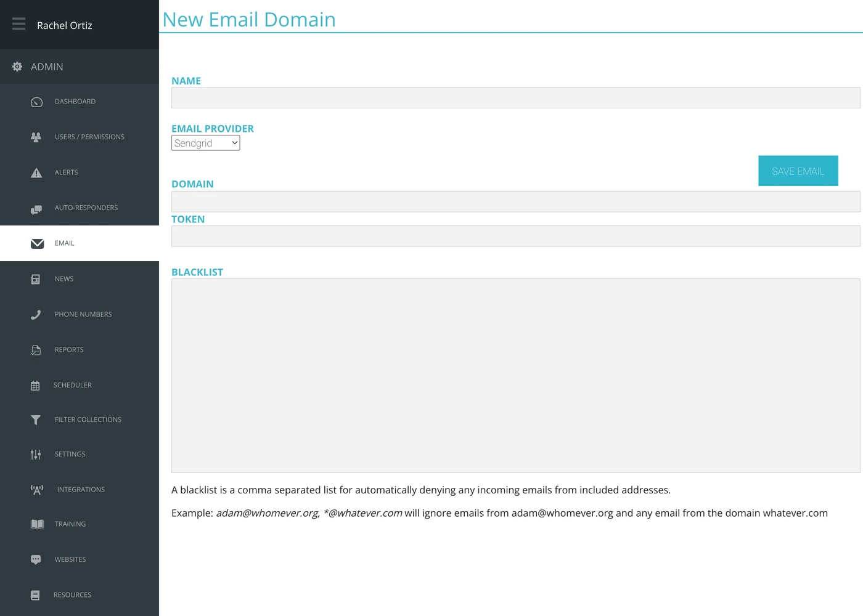Click the Rachel Ortiz user name
The image size is (863, 616).
point(64,25)
